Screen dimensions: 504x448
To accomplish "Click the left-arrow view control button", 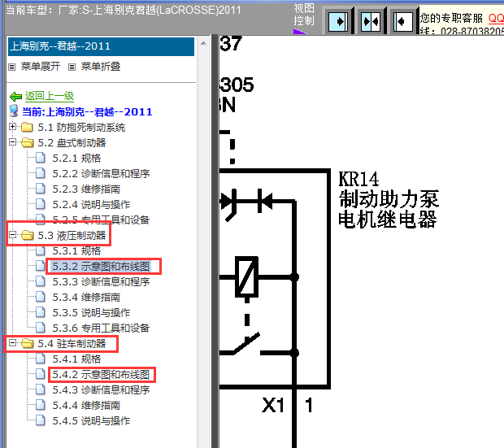I will pyautogui.click(x=403, y=22).
